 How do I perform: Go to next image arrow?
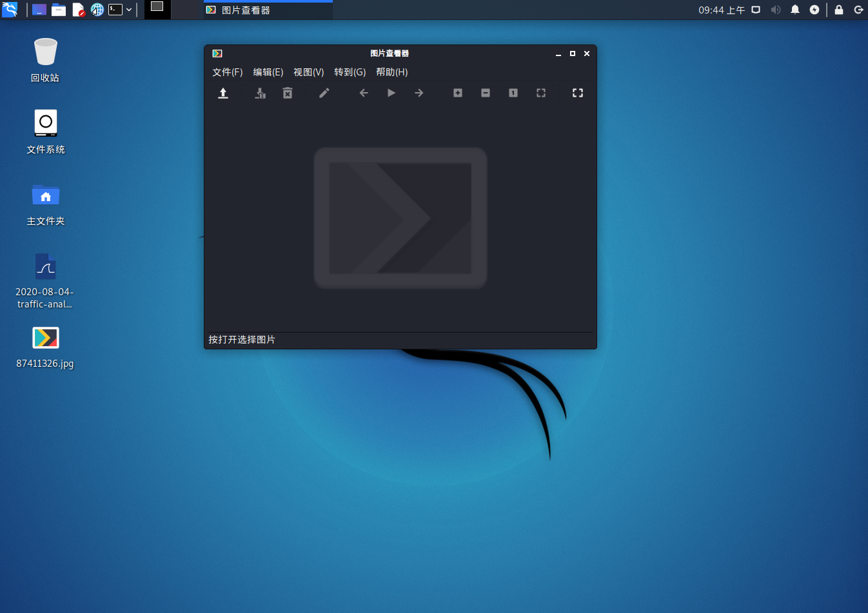(x=419, y=93)
